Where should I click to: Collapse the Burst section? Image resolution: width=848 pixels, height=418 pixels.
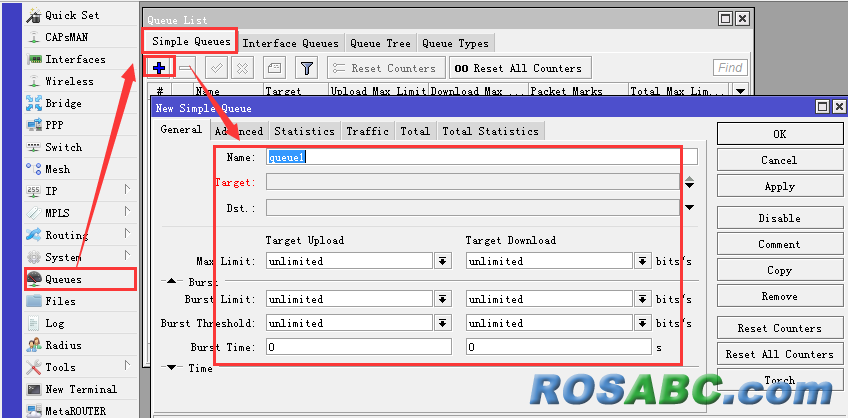(x=171, y=281)
